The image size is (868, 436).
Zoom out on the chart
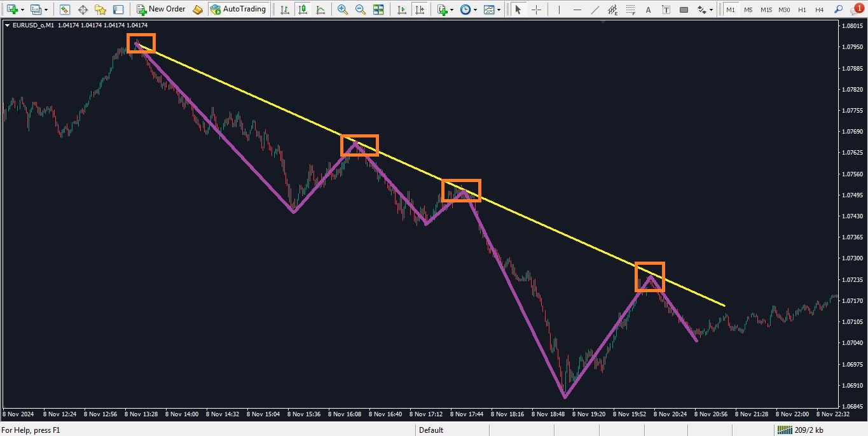tap(361, 10)
